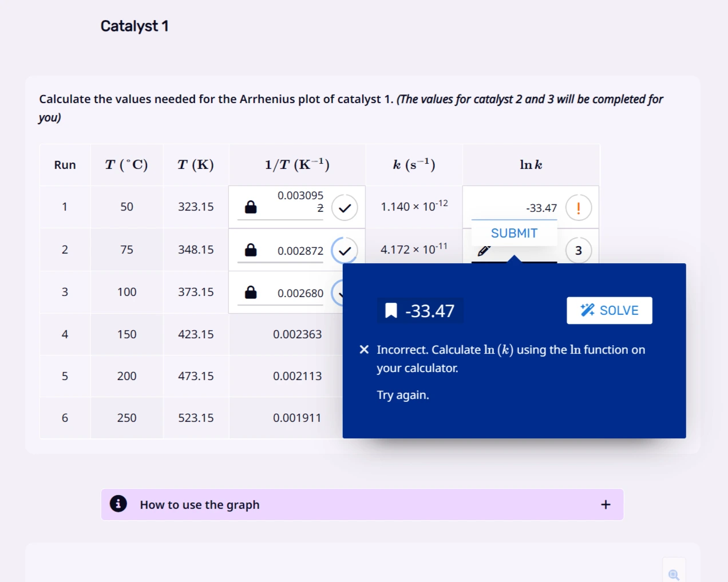
Task: Click the 1/T value 0.002363
Action: [x=297, y=334]
